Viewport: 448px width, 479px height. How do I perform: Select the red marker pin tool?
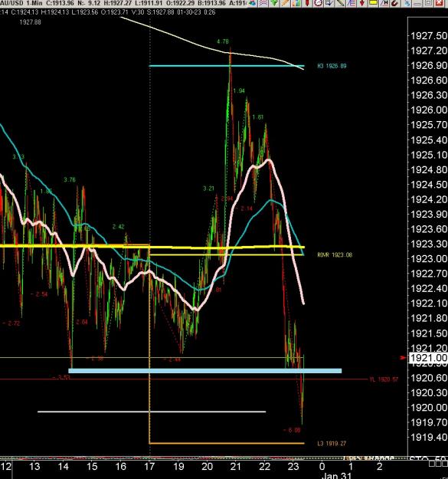pos(307,3)
